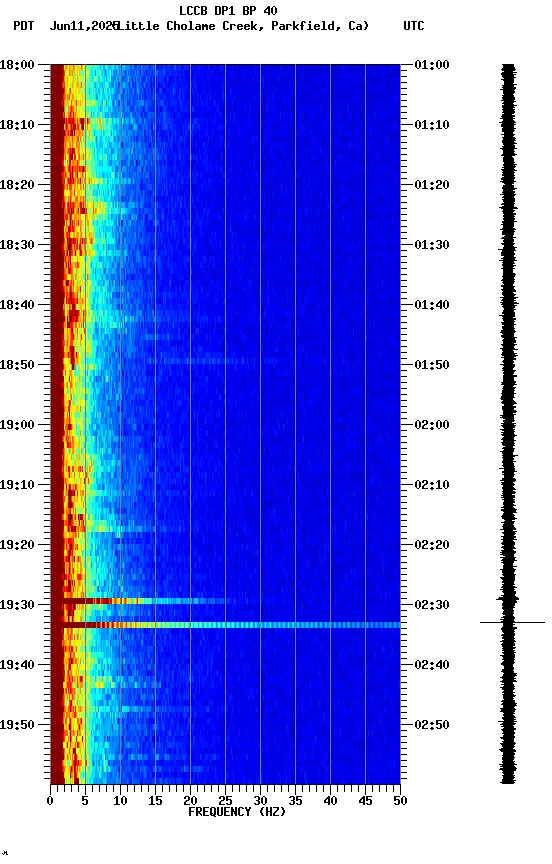The image size is (552, 864).
Task: Click the 19:10 PDT time label
Action: coord(17,485)
